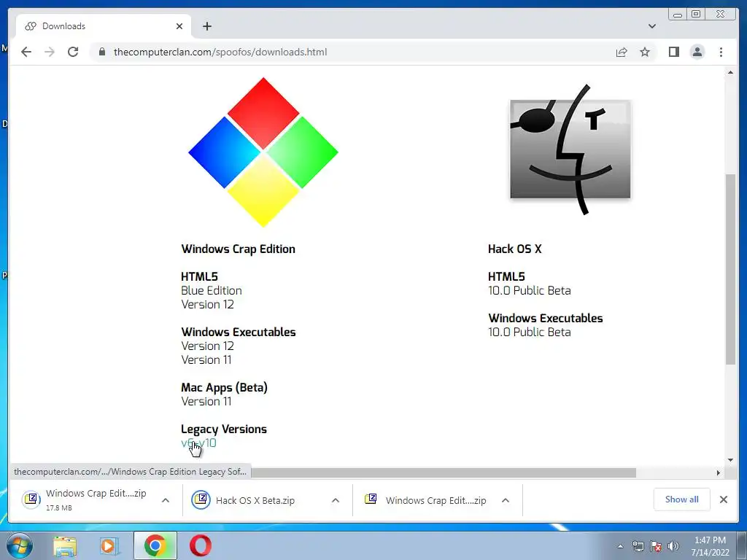Download Windows Executables Version 12
The width and height of the screenshot is (747, 560).
pos(207,346)
